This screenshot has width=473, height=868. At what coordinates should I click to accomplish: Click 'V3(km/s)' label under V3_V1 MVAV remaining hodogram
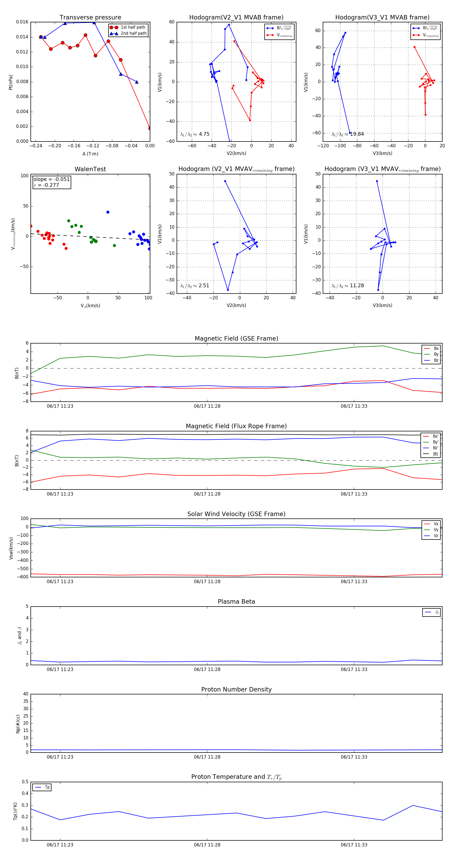pyautogui.click(x=382, y=306)
